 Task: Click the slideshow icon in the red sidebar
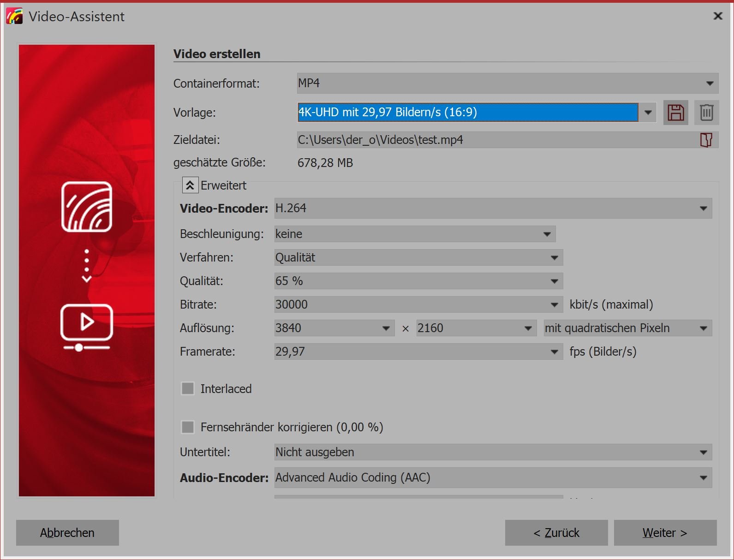point(87,207)
